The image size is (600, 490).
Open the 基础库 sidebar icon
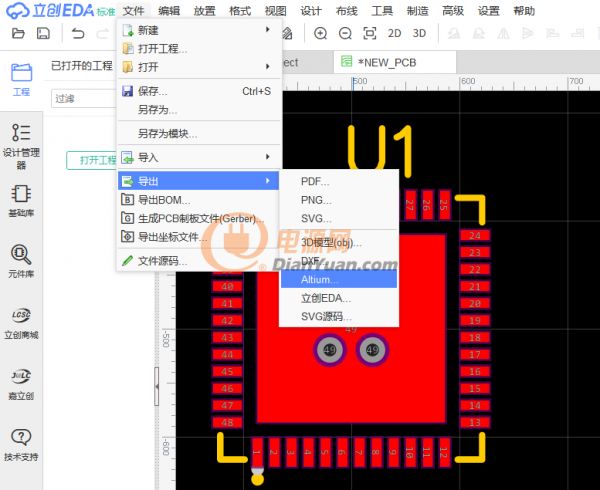[x=21, y=202]
